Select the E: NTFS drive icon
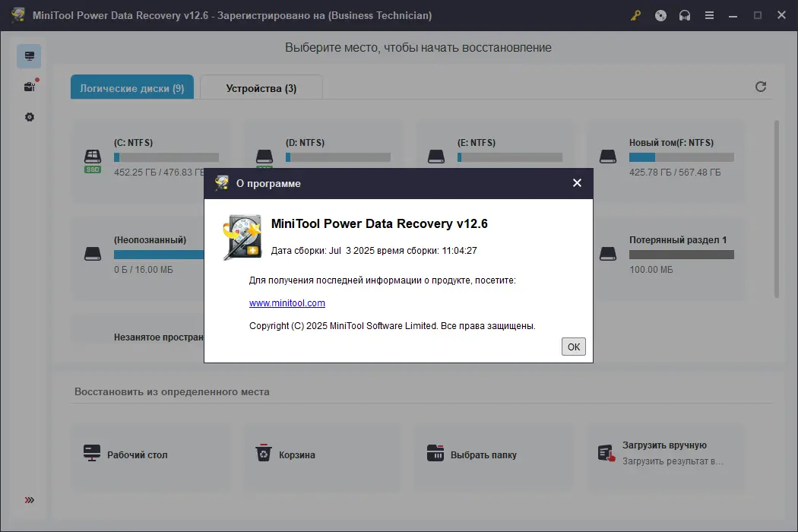The height and width of the screenshot is (532, 798). [436, 157]
